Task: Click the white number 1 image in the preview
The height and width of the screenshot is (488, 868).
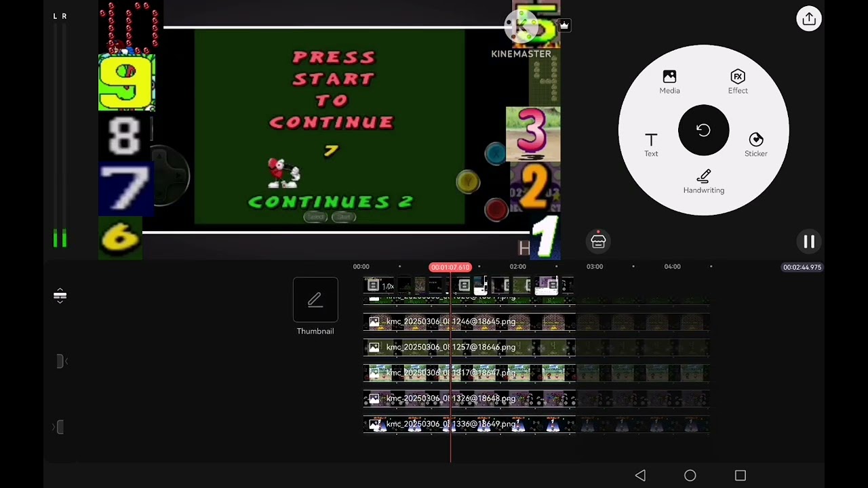Action: 545,237
